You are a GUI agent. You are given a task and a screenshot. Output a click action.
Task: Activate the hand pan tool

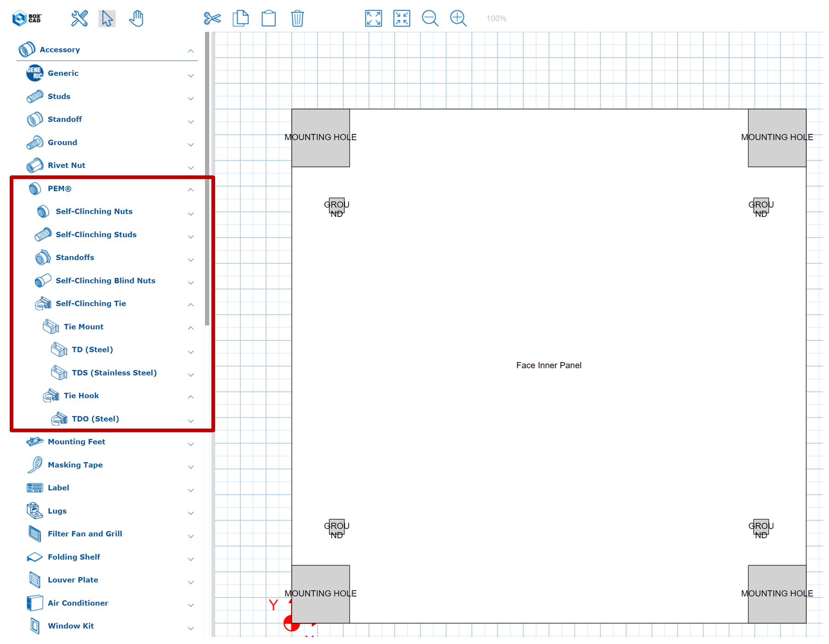(x=136, y=18)
